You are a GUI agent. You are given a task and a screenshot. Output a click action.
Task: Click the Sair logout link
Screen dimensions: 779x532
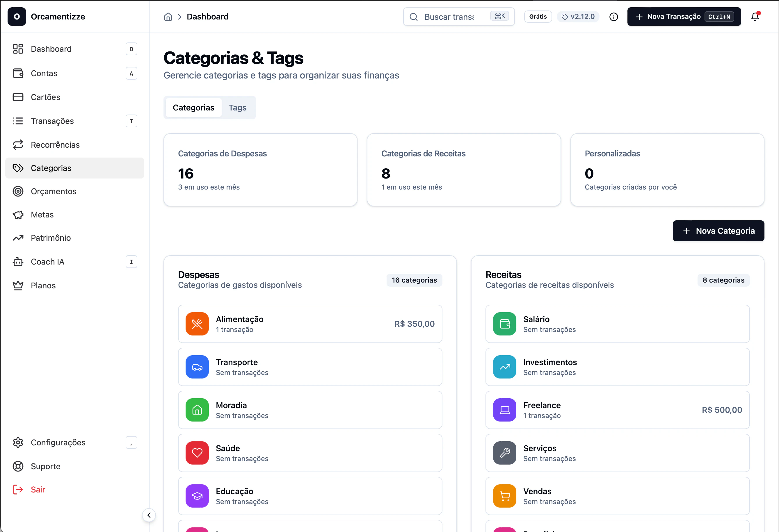(x=38, y=490)
